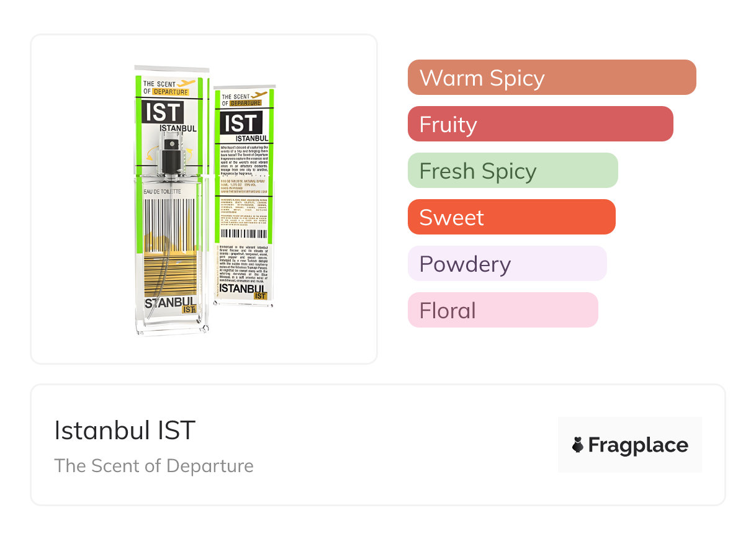The width and height of the screenshot is (756, 536).
Task: Click the ISTANBUL text at the box bottom
Action: (243, 288)
